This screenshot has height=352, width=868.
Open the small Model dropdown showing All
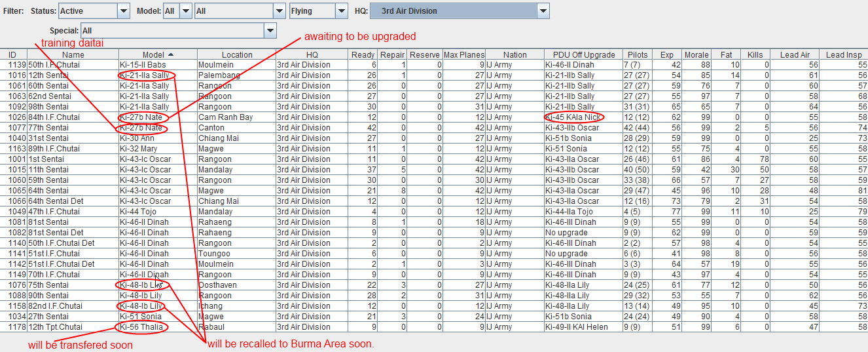click(x=177, y=10)
